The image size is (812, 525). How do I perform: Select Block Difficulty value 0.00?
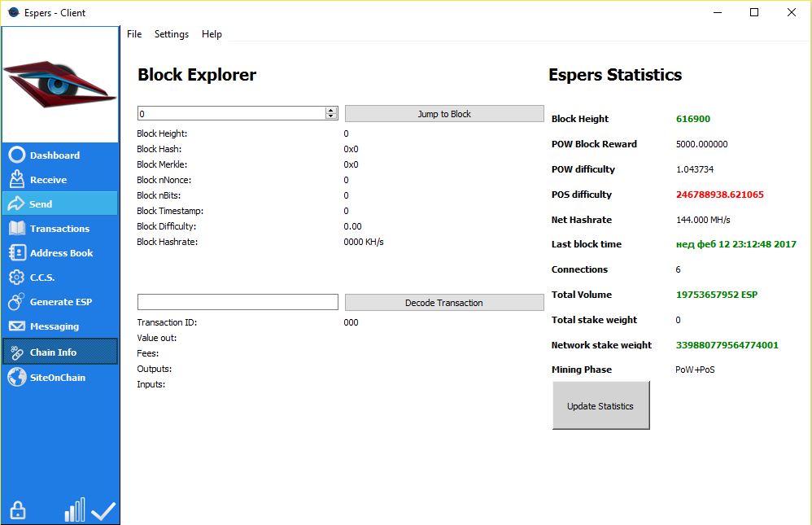[x=352, y=226]
